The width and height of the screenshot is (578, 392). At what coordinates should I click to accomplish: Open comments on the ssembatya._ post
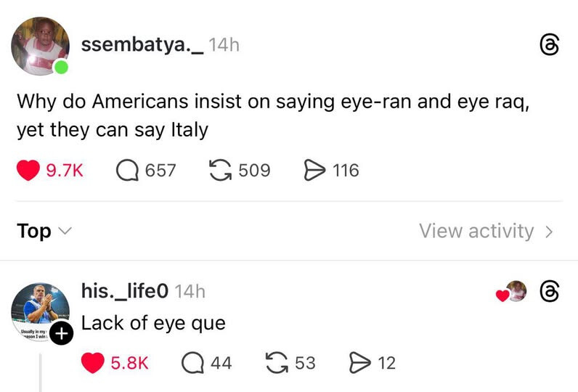(x=128, y=170)
